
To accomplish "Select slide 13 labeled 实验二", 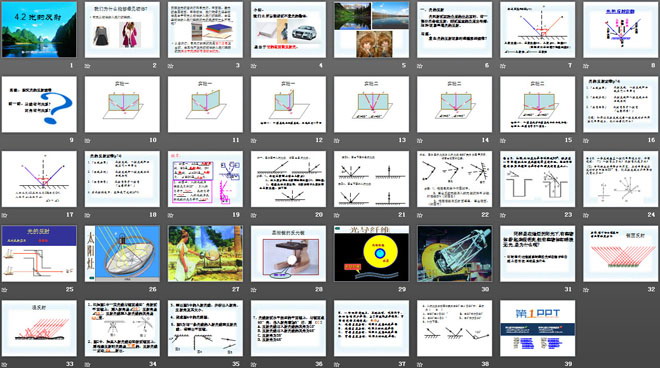I will point(371,104).
